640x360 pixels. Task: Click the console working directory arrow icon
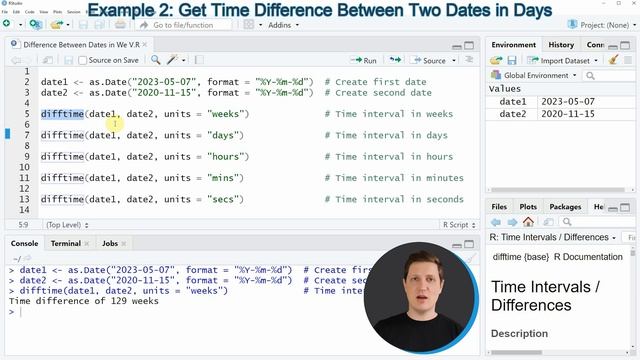27,258
